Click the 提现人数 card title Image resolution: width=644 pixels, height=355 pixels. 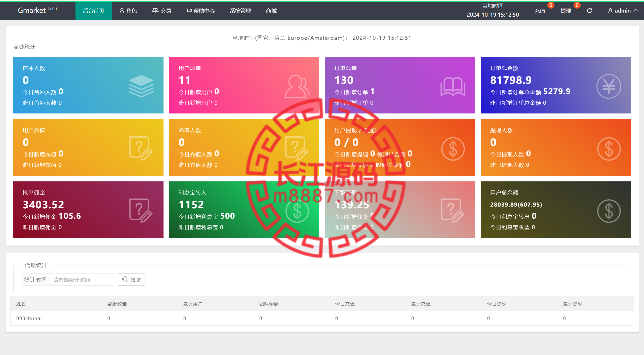point(501,130)
